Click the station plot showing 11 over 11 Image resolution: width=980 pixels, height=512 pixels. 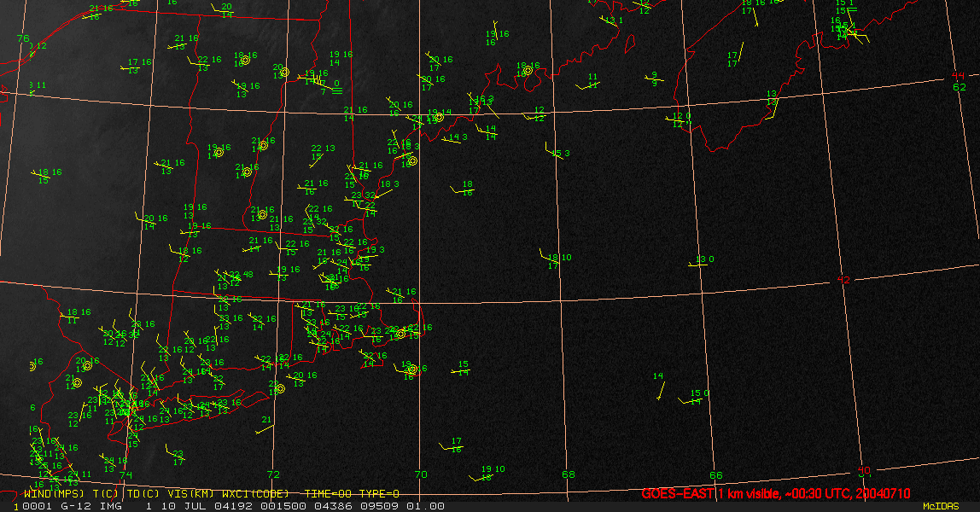tap(592, 81)
